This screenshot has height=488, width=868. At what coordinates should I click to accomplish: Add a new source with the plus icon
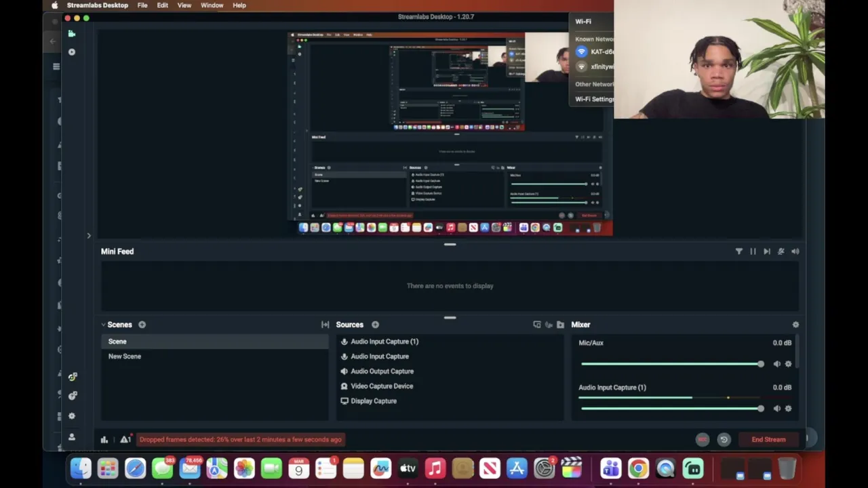[375, 325]
